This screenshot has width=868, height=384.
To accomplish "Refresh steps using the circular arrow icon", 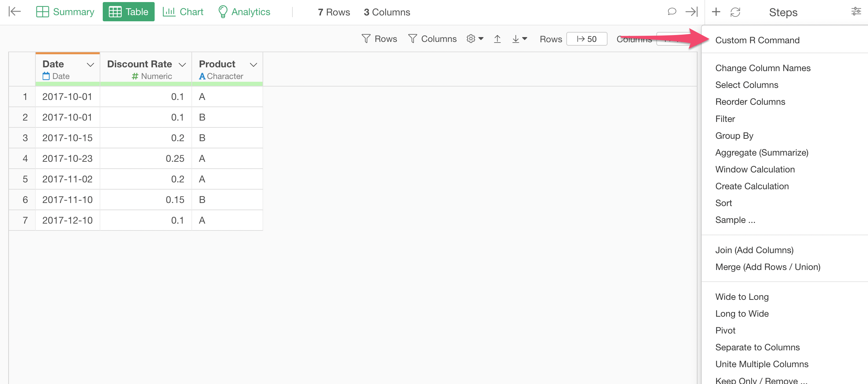I will pos(735,12).
